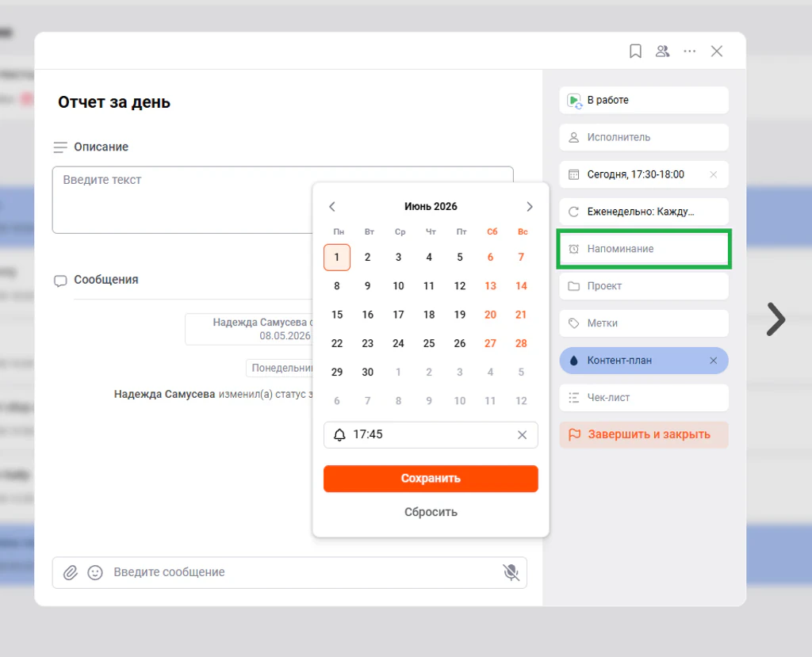Click 'Сбросить' to reset reminder

(431, 512)
